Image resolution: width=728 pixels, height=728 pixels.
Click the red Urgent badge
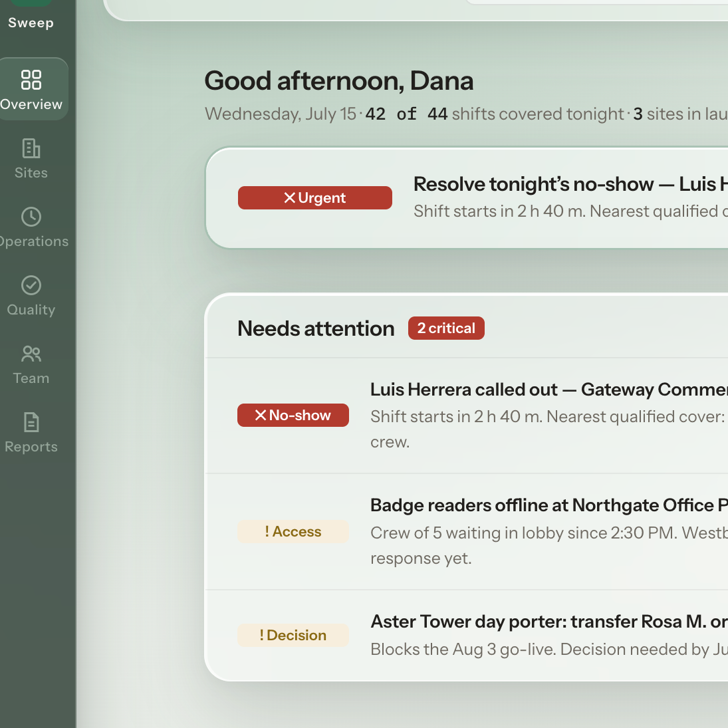tap(314, 197)
